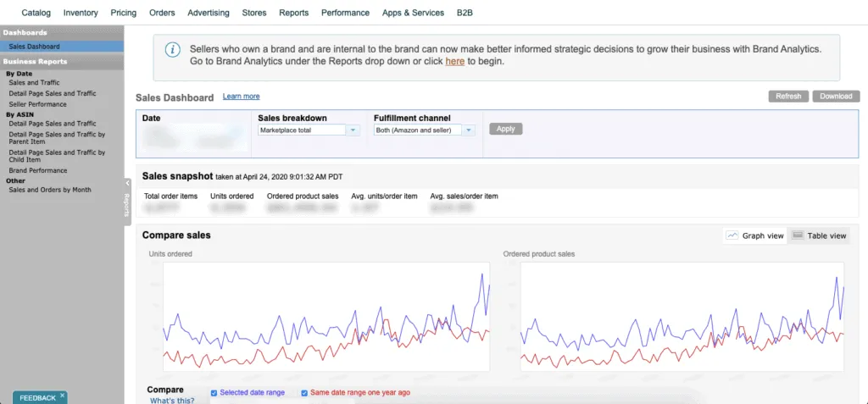Open Brand Performance report
The image size is (868, 404).
point(38,170)
